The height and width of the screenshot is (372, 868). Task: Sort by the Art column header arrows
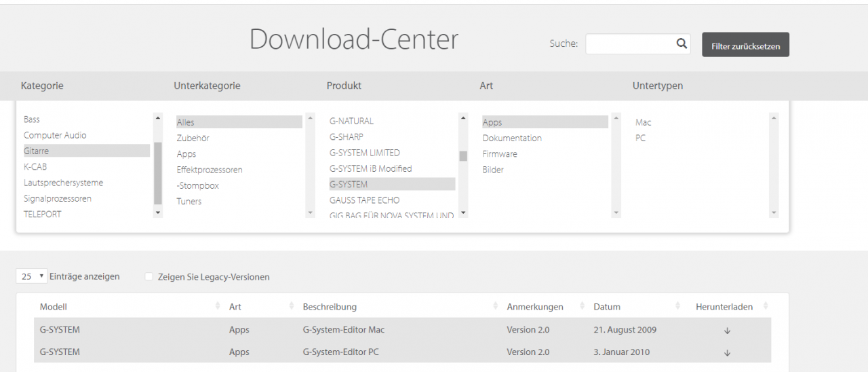point(292,306)
